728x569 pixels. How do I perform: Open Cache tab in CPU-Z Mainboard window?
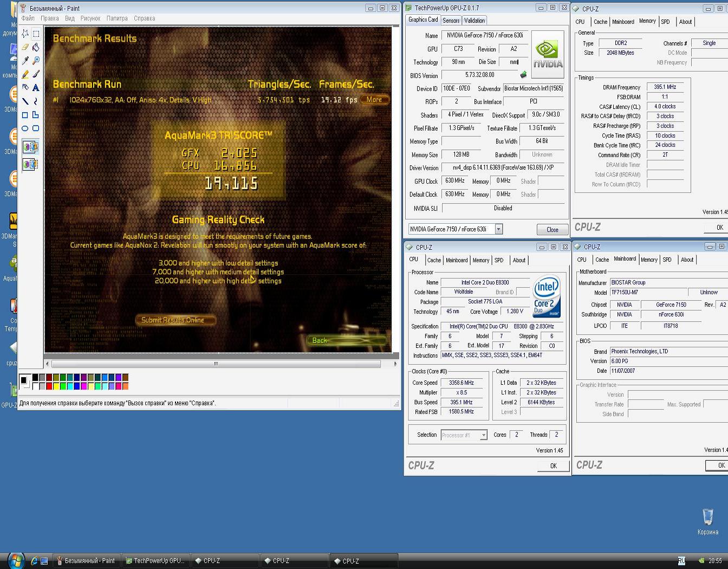pos(602,260)
